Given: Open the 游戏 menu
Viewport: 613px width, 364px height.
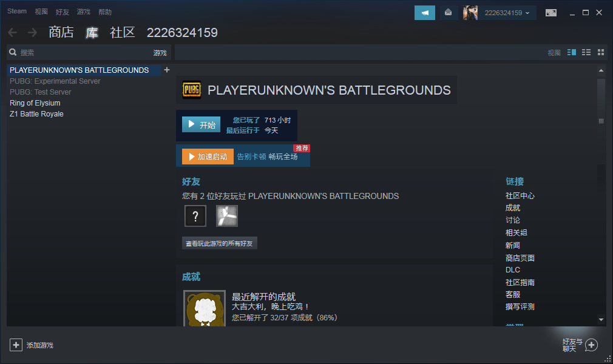Looking at the screenshot, I should click(x=83, y=12).
